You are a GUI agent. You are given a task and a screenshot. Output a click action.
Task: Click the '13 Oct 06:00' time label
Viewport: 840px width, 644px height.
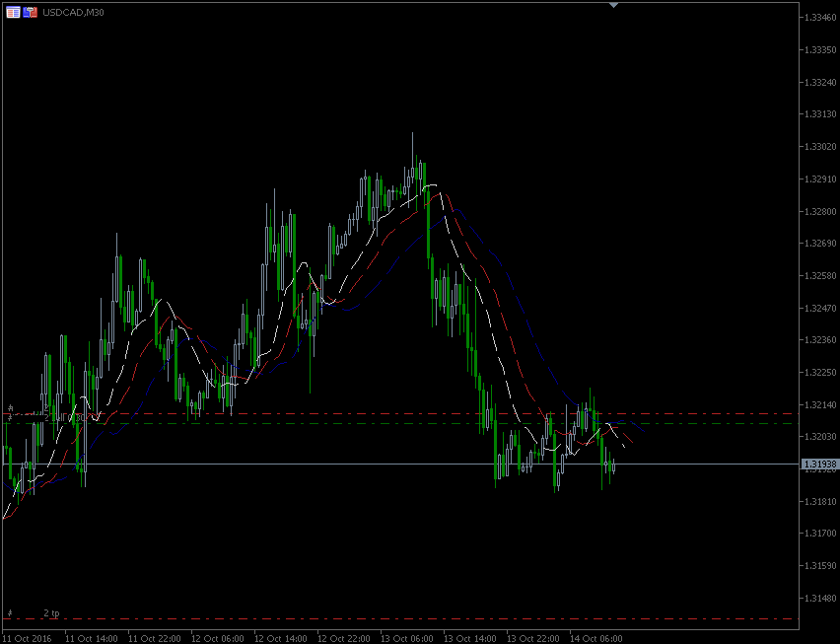point(406,639)
